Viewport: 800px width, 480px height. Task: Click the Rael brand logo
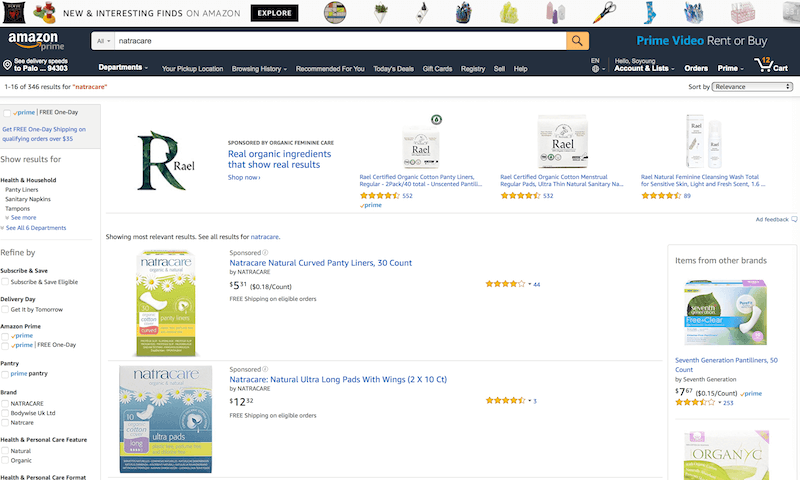click(166, 161)
